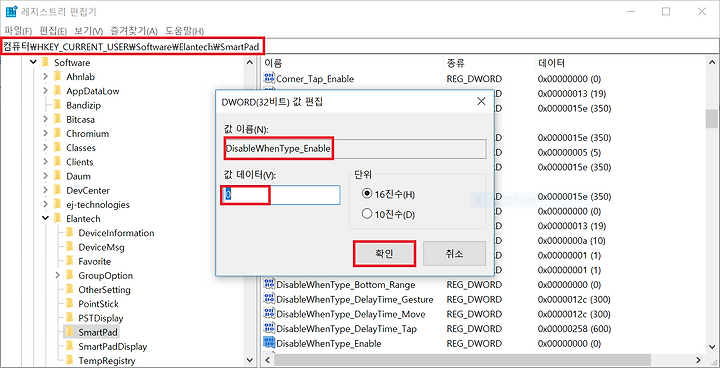Image resolution: width=720 pixels, height=368 pixels.
Task: Click the Corner_Tap_Enable DWORD value icon
Action: 269,78
